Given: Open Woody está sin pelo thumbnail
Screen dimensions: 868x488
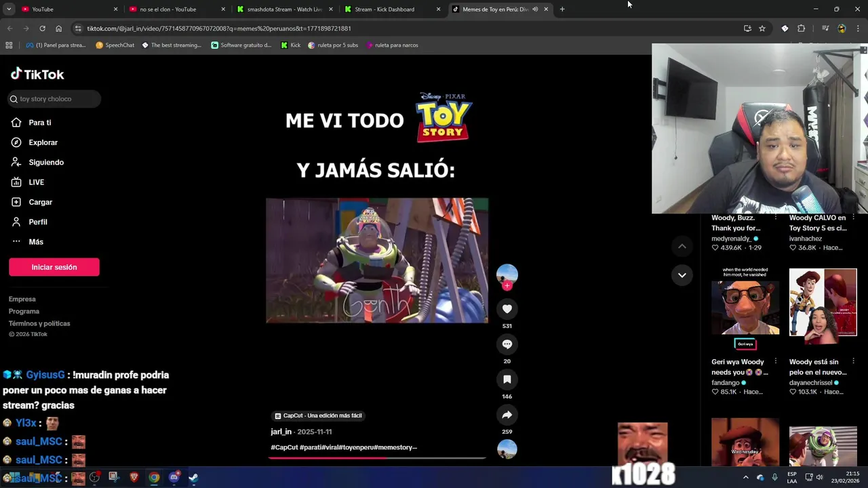Looking at the screenshot, I should pos(823,302).
